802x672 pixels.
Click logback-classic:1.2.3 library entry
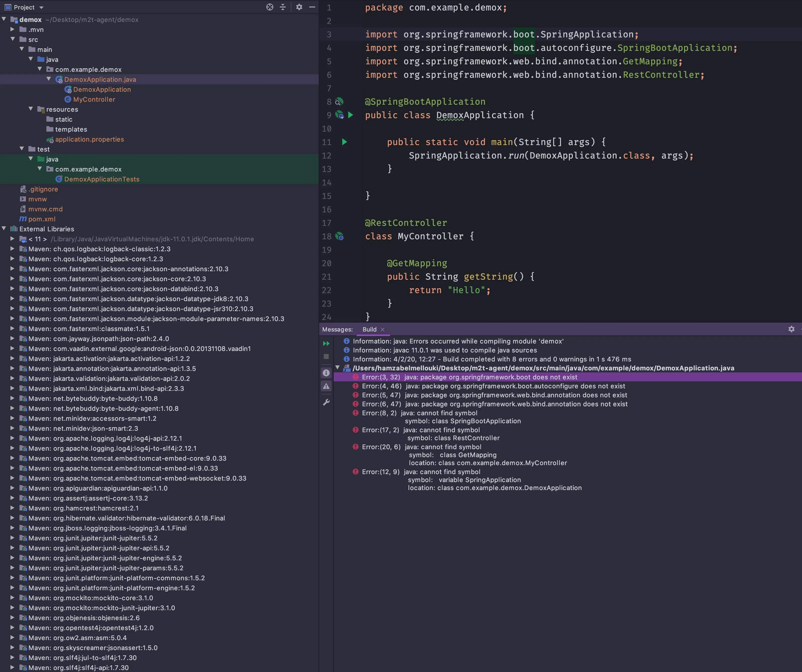tap(99, 249)
